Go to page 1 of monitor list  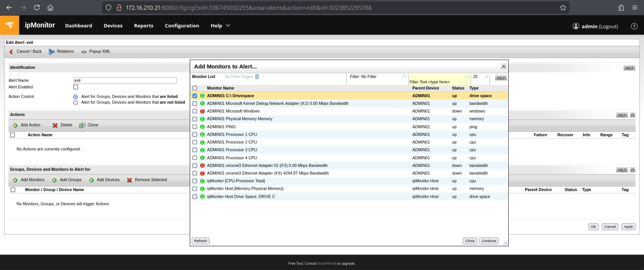click(257, 76)
